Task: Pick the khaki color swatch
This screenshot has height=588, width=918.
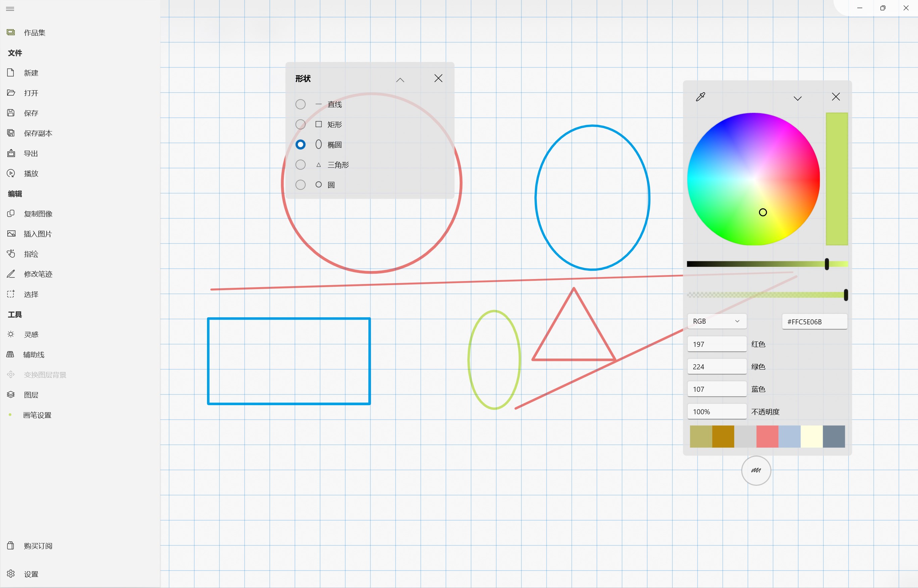Action: [701, 436]
